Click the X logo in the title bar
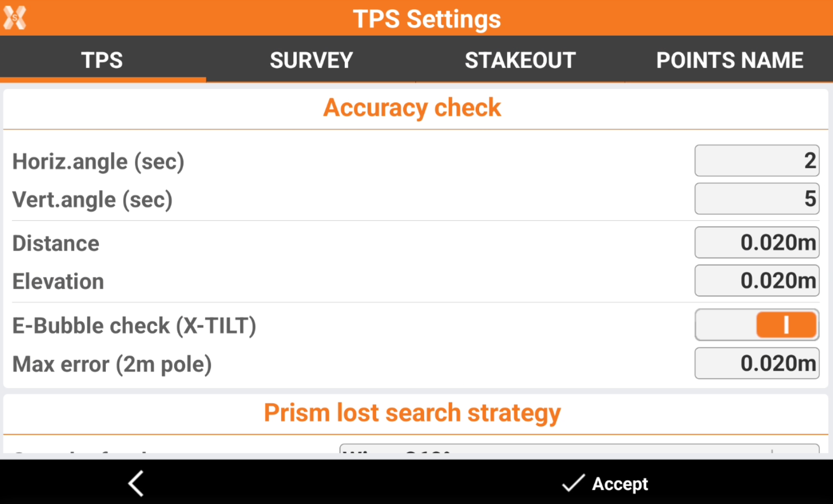The height and width of the screenshot is (504, 833). 15,18
